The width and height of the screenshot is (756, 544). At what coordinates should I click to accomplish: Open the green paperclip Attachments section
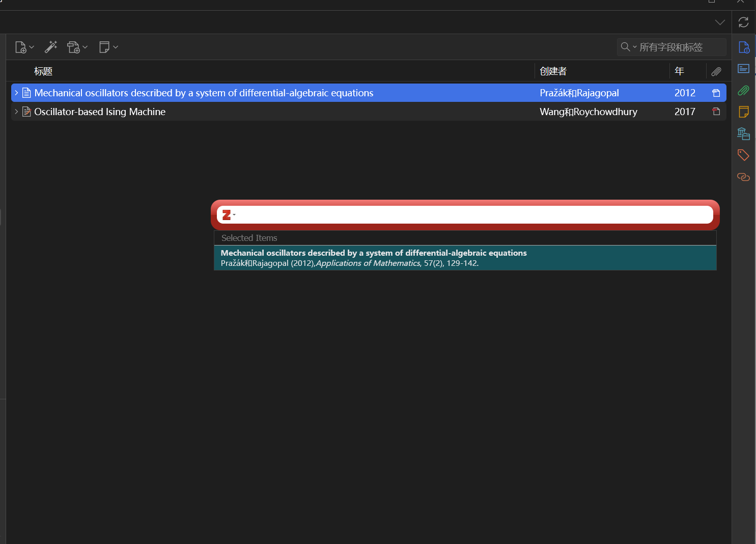(743, 91)
